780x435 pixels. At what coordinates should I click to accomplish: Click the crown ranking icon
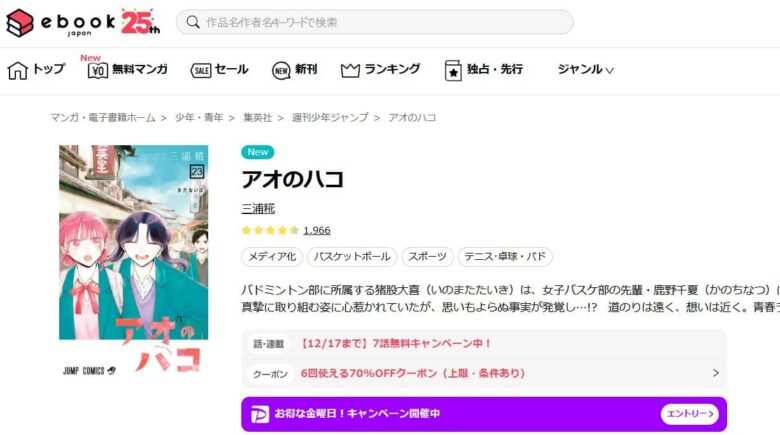350,71
